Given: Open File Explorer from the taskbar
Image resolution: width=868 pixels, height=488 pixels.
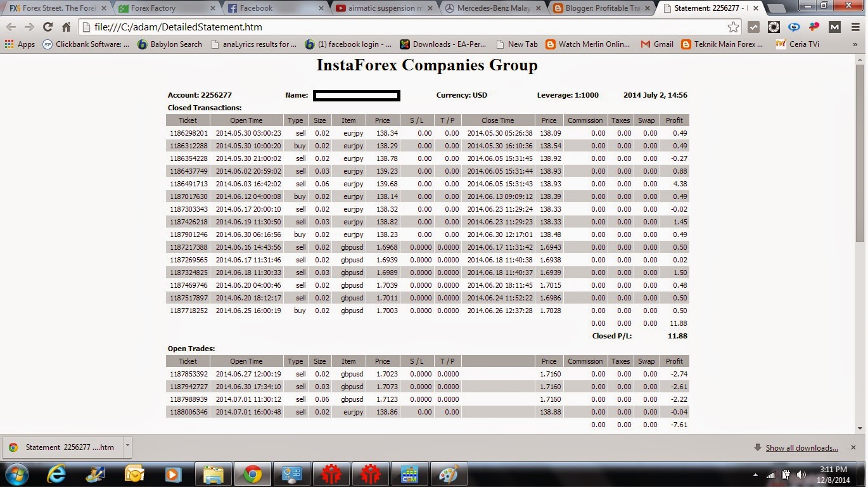Looking at the screenshot, I should [x=214, y=474].
